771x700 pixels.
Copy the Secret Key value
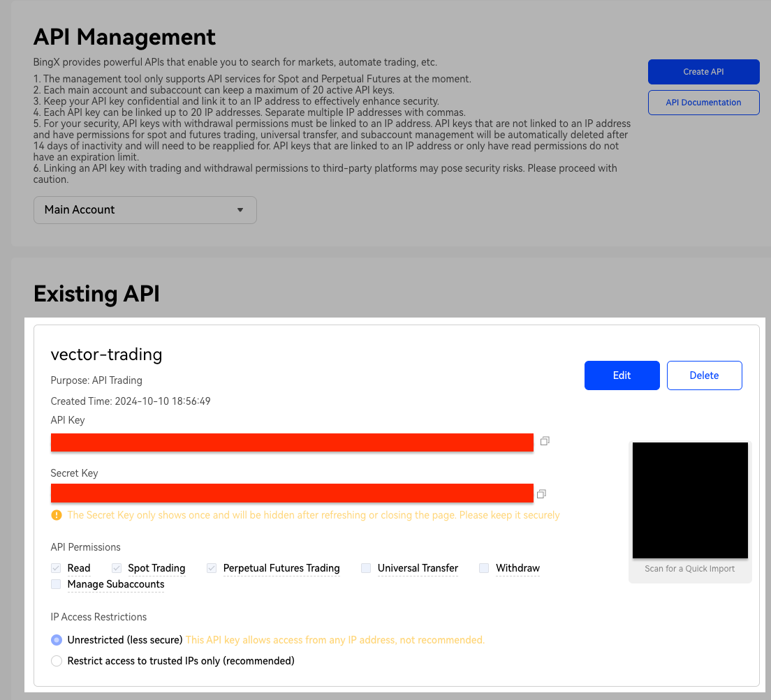coord(541,494)
